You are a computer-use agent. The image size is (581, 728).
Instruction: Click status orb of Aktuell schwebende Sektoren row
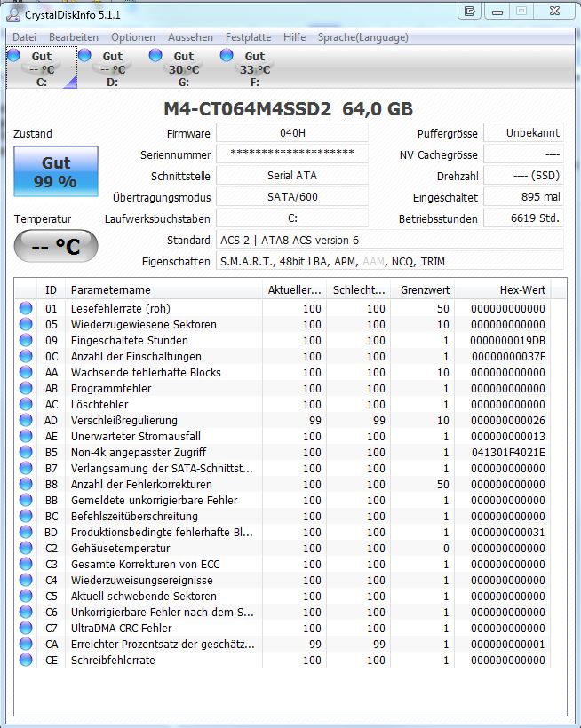coord(26,596)
